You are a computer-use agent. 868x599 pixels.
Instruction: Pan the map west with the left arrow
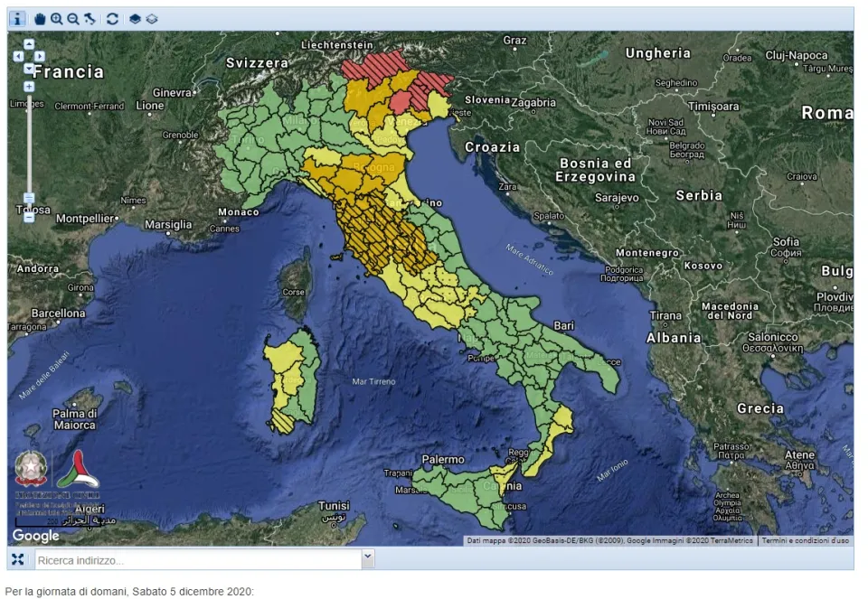(18, 56)
